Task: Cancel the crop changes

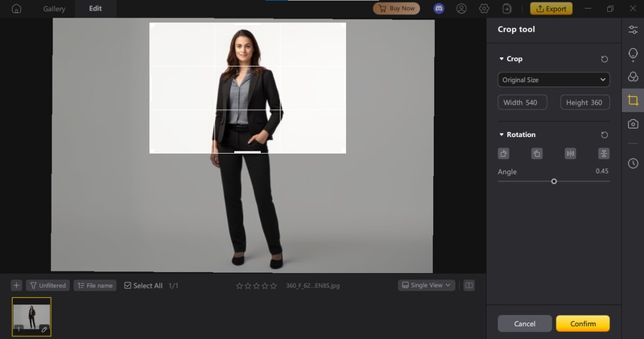Action: point(525,324)
